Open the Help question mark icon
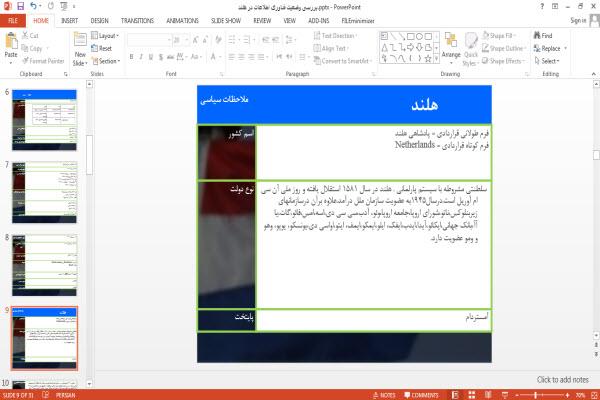The image size is (600, 400). [542, 7]
